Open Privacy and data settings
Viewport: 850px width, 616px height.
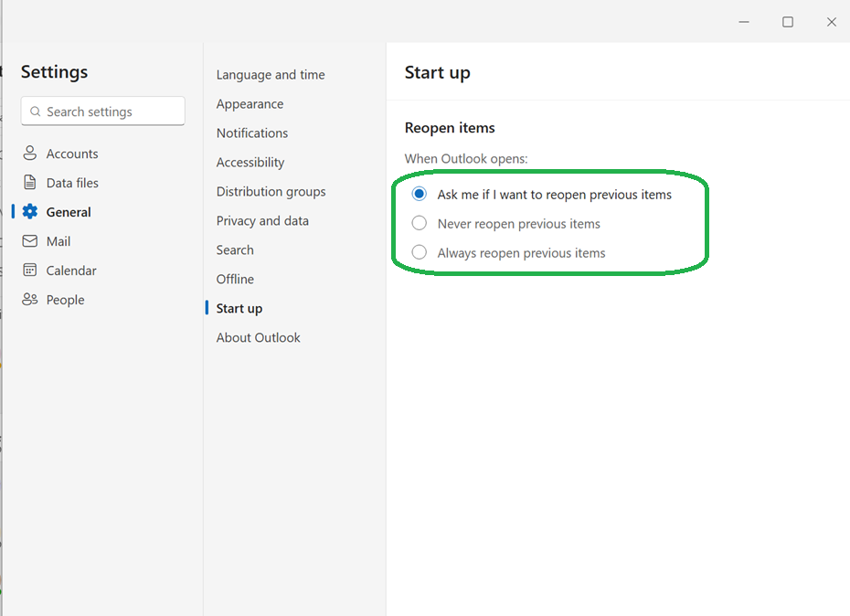(262, 221)
